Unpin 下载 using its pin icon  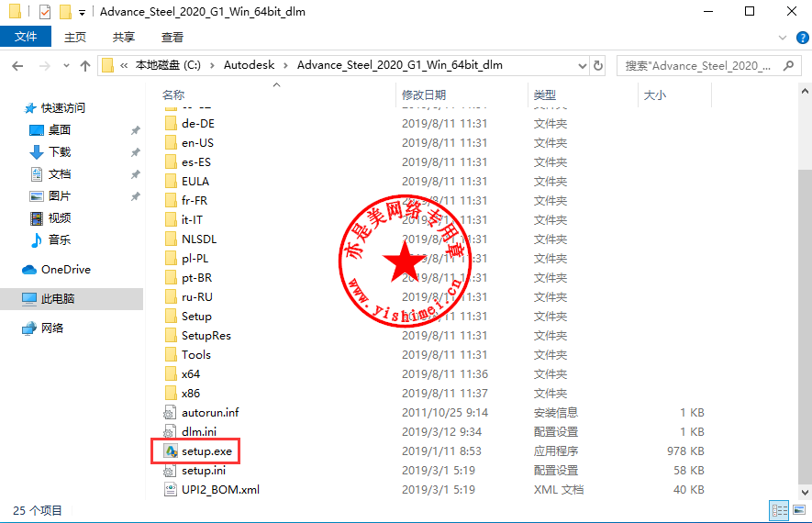pyautogui.click(x=135, y=152)
